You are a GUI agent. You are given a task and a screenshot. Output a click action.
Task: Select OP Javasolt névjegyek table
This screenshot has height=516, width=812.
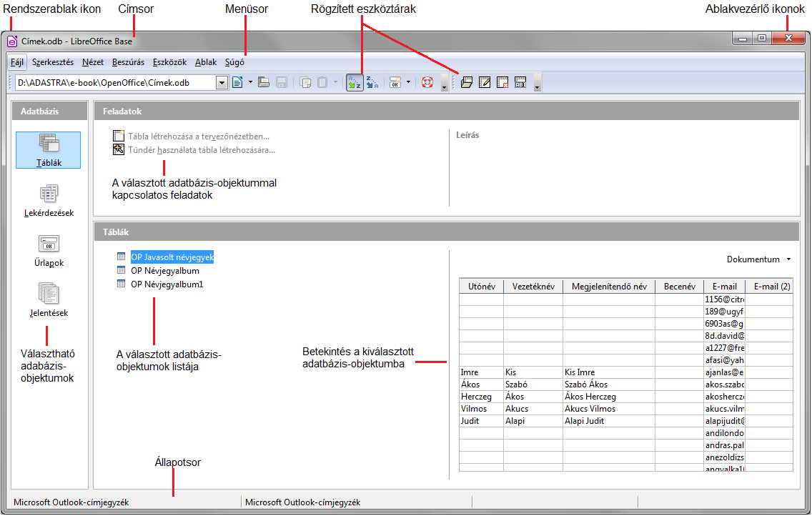point(172,257)
